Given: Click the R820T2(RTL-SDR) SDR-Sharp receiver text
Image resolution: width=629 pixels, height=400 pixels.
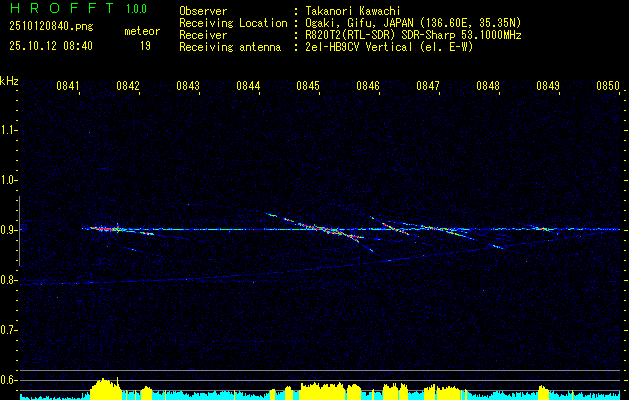Looking at the screenshot, I should [x=413, y=35].
